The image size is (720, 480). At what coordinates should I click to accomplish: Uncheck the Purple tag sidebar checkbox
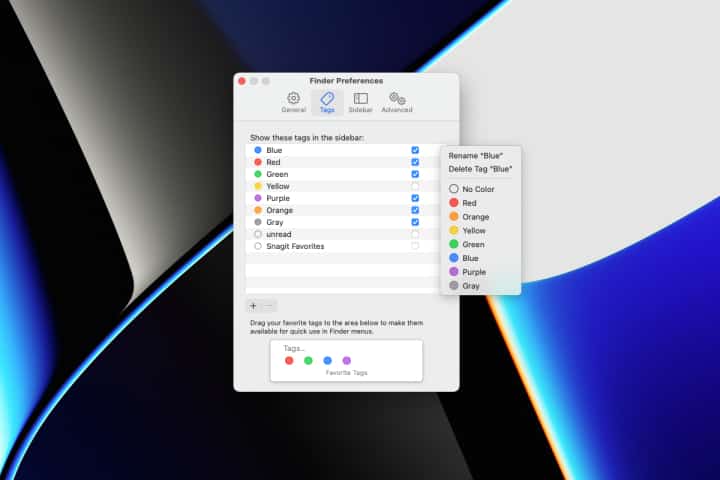415,198
